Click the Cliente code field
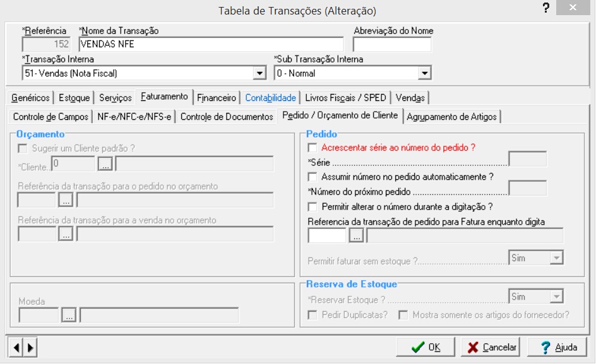 point(73,164)
